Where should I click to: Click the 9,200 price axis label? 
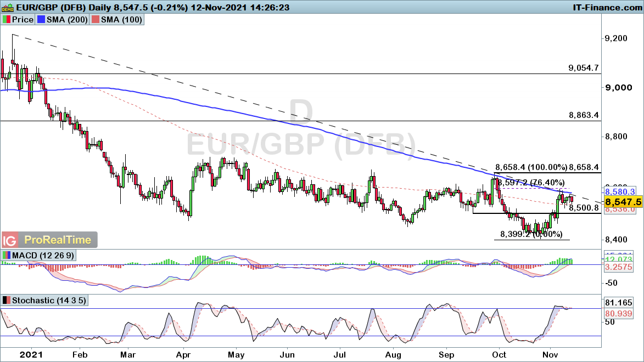tap(615, 38)
